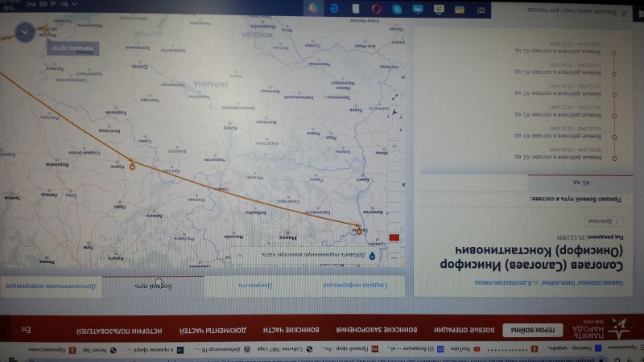The height and width of the screenshot is (362, 644).
Task: Click the Память народа star logo
Action: pos(618,329)
